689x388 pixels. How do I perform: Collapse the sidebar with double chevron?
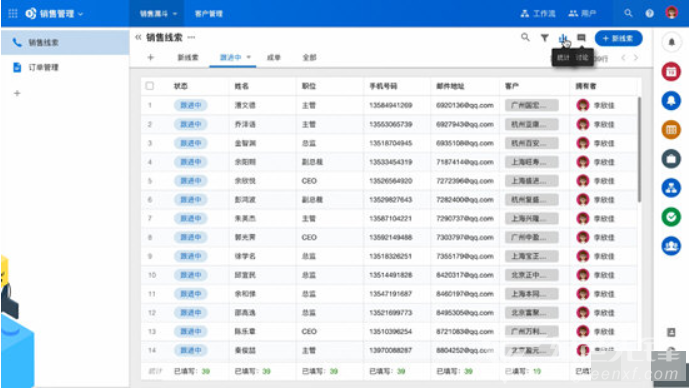[138, 37]
